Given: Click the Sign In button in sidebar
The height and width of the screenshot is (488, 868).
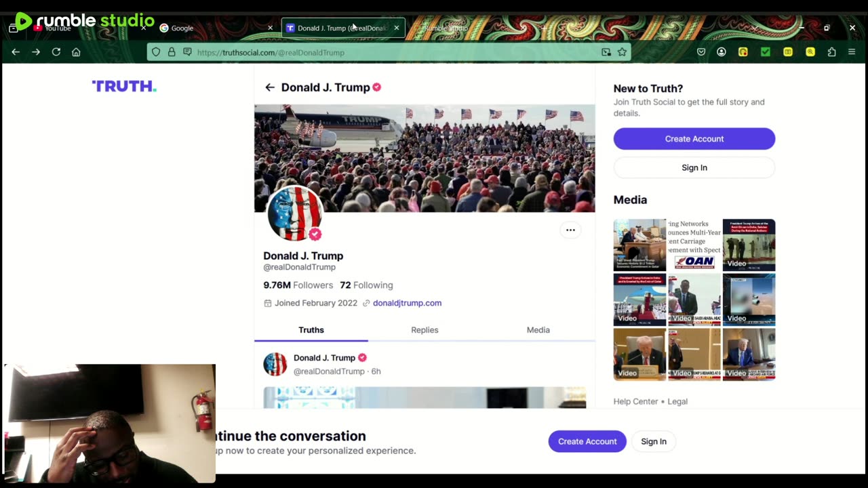Looking at the screenshot, I should [694, 167].
